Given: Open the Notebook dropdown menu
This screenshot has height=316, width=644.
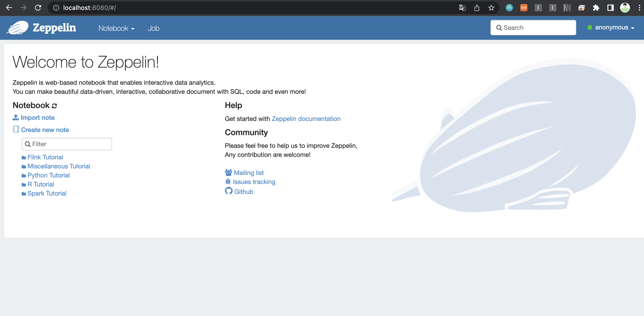Looking at the screenshot, I should point(116,28).
